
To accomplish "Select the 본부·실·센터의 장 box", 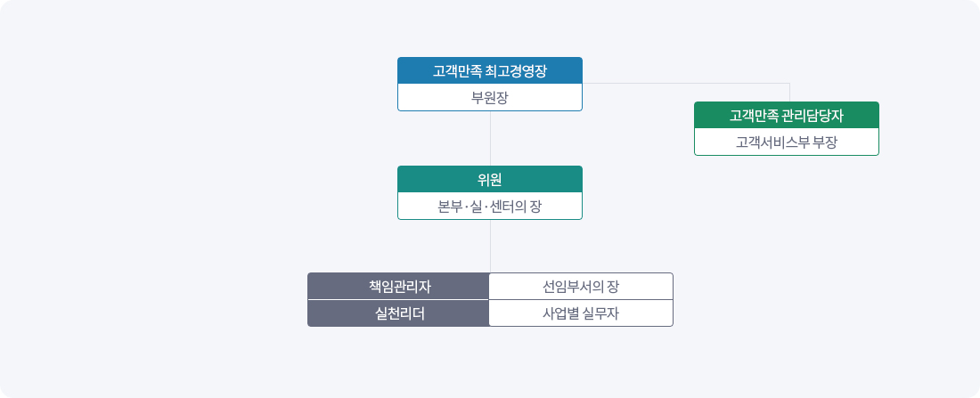I will pyautogui.click(x=489, y=206).
